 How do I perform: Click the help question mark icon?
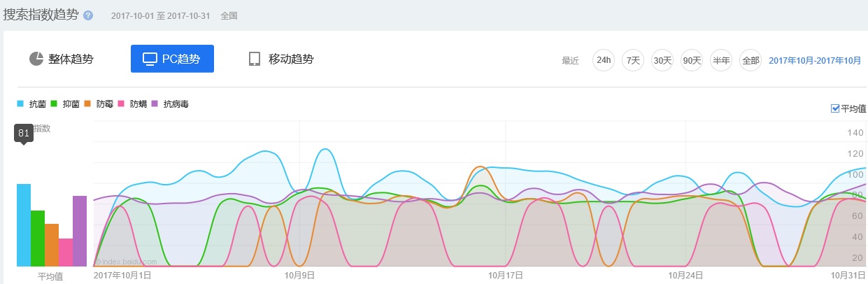tap(88, 15)
